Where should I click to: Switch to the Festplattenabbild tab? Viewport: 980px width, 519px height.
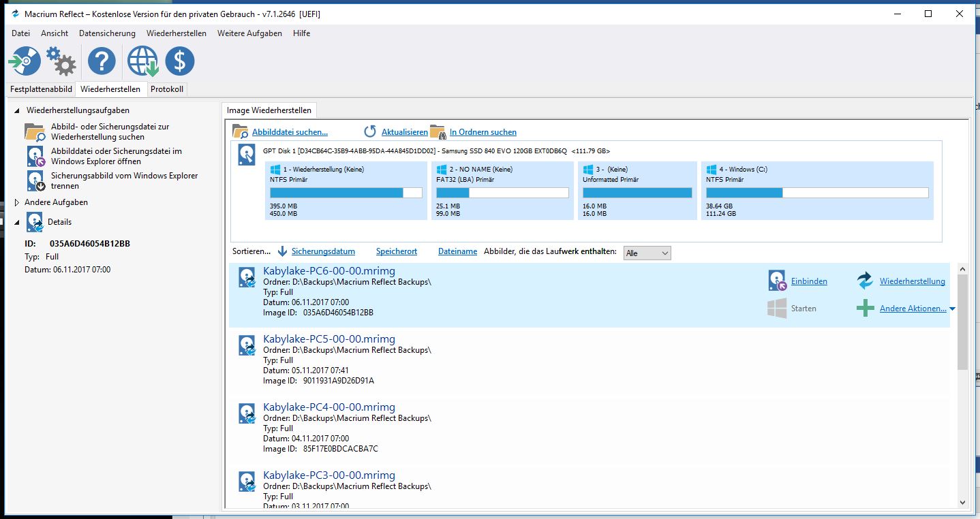pos(41,89)
